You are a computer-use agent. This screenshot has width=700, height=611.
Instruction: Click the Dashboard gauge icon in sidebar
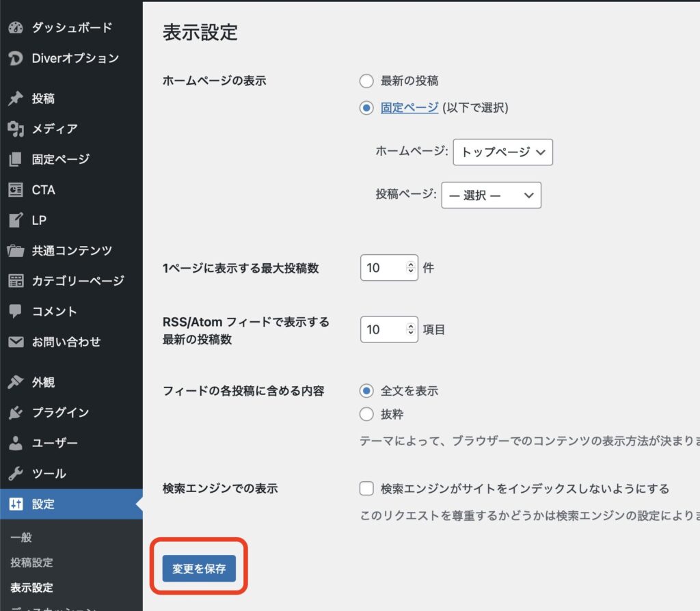pyautogui.click(x=15, y=28)
